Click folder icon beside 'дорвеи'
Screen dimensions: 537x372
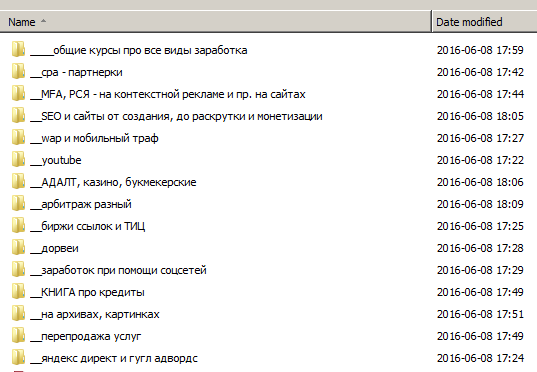click(x=18, y=247)
